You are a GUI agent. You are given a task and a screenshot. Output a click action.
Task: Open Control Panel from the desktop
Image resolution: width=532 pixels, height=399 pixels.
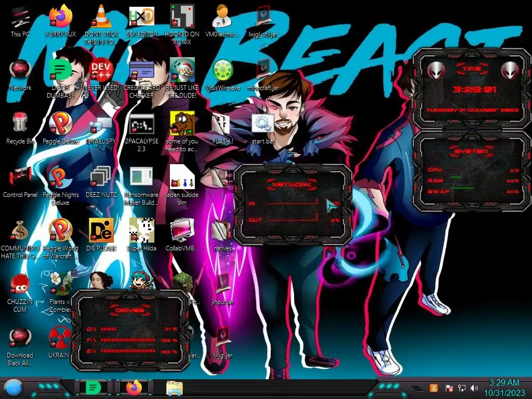[x=20, y=182]
